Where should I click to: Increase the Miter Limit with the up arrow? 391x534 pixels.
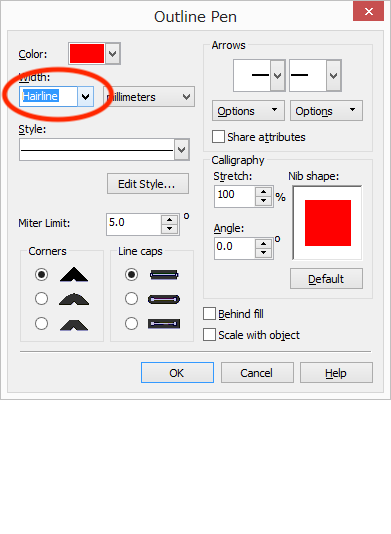click(170, 220)
